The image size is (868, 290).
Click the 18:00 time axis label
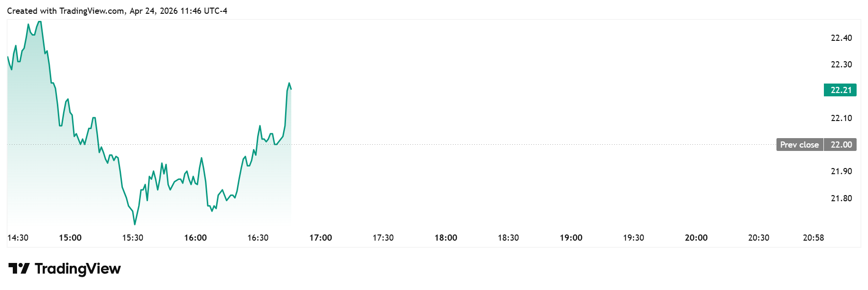(x=446, y=238)
